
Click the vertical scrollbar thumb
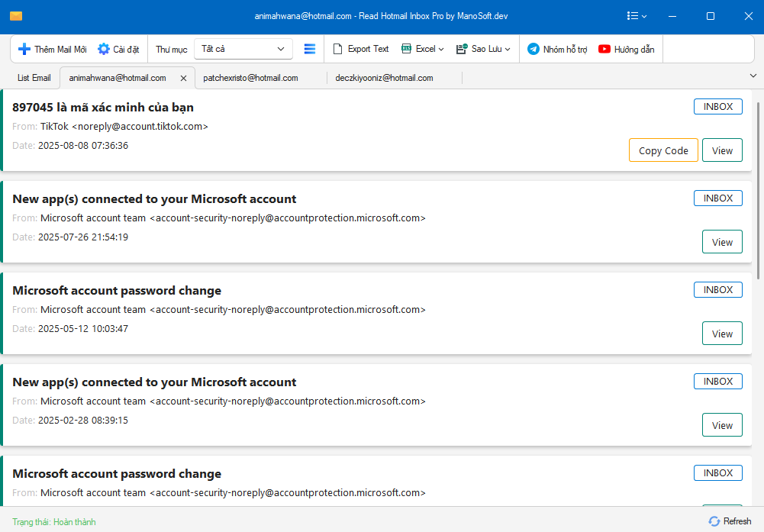pos(758,190)
